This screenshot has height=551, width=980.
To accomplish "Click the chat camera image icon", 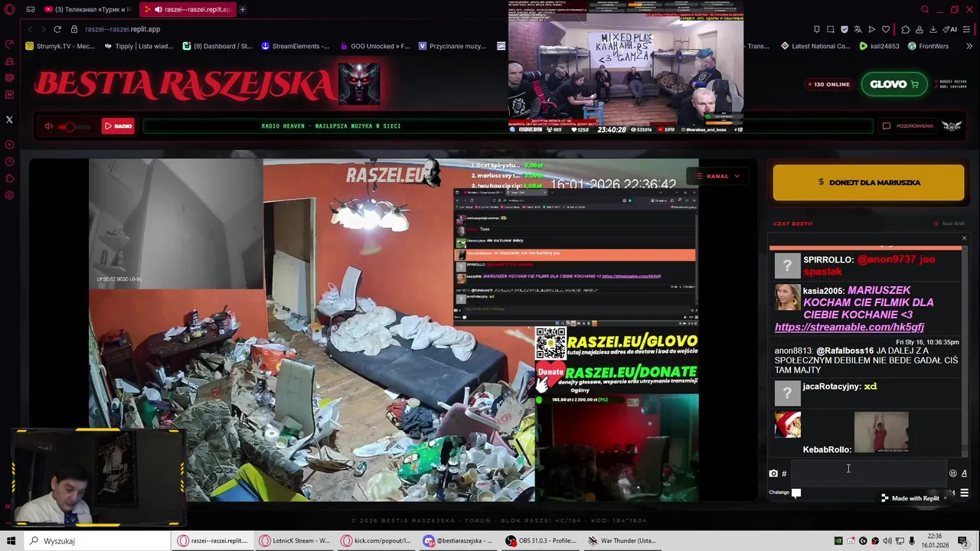I will (x=773, y=474).
